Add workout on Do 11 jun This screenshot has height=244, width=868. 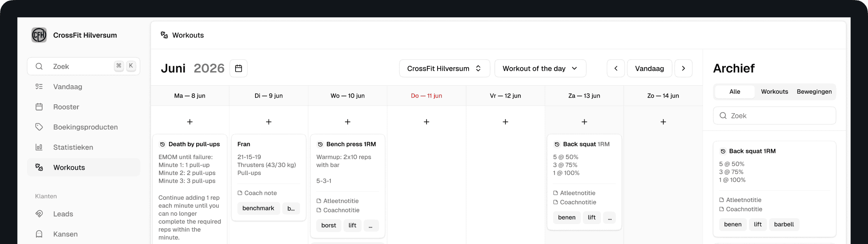point(426,122)
